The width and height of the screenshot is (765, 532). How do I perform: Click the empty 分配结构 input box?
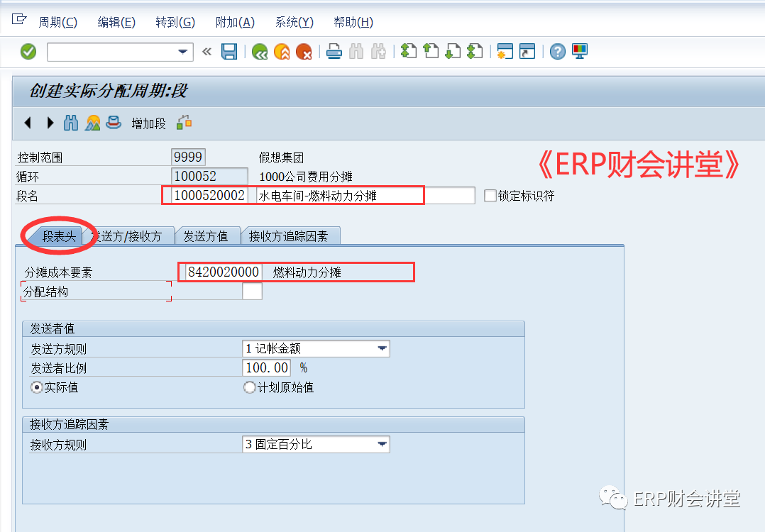pyautogui.click(x=252, y=292)
